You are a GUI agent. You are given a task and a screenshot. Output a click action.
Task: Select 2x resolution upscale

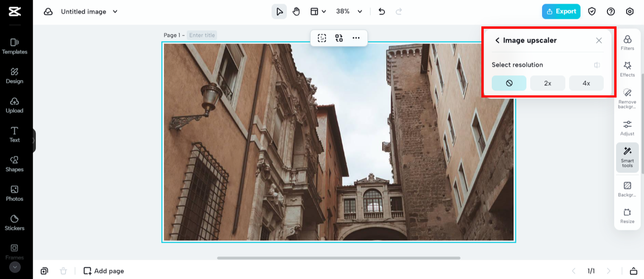(x=547, y=83)
